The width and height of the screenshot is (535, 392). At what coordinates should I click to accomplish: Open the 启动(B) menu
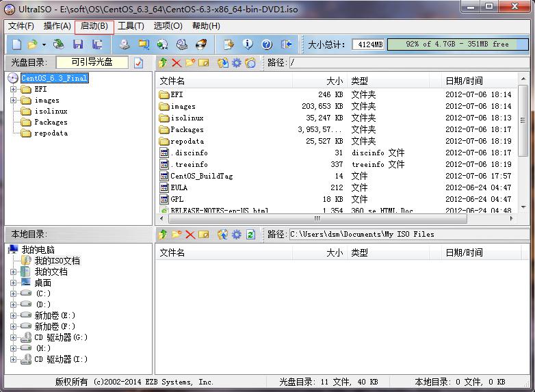[94, 26]
